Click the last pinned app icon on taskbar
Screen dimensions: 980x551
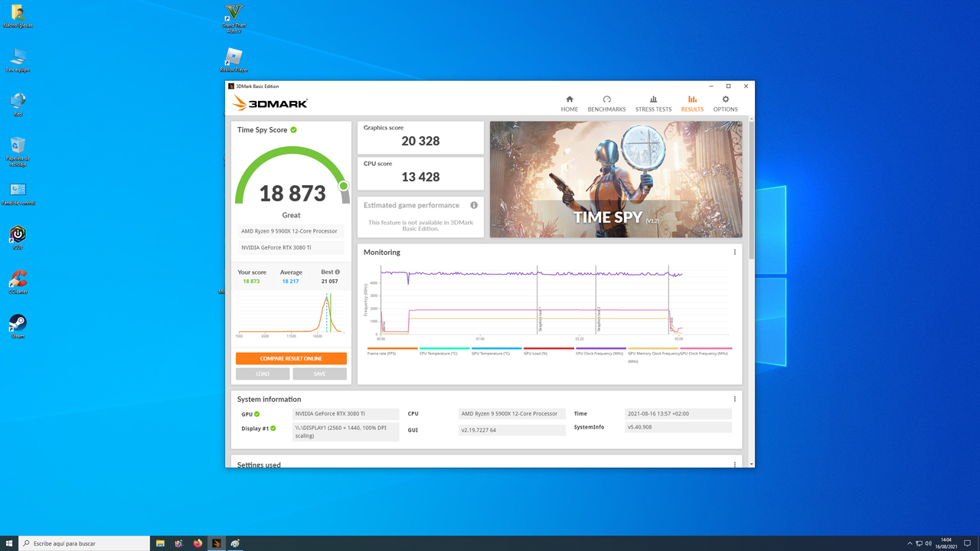(235, 543)
